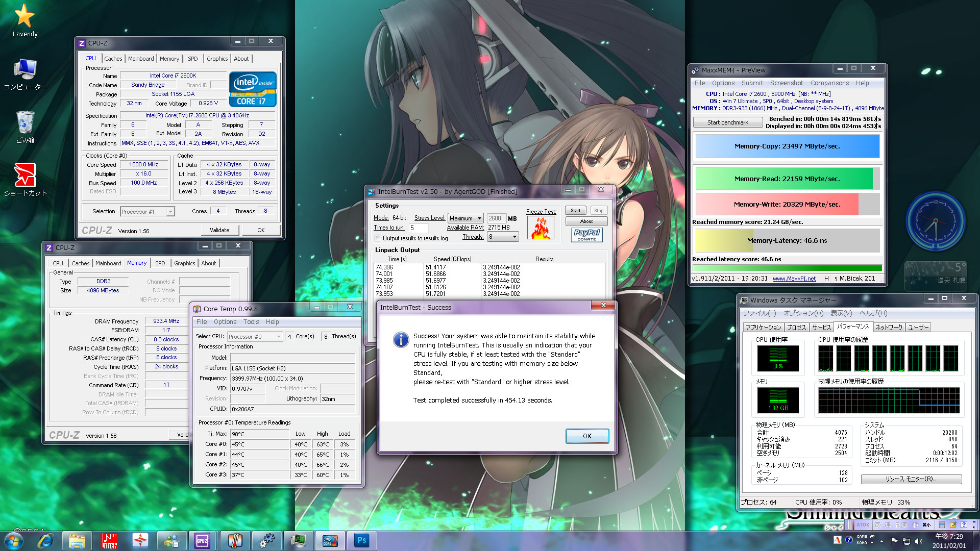This screenshot has height=551, width=980.
Task: Switch to Task Manager on the taskbar
Action: [298, 540]
